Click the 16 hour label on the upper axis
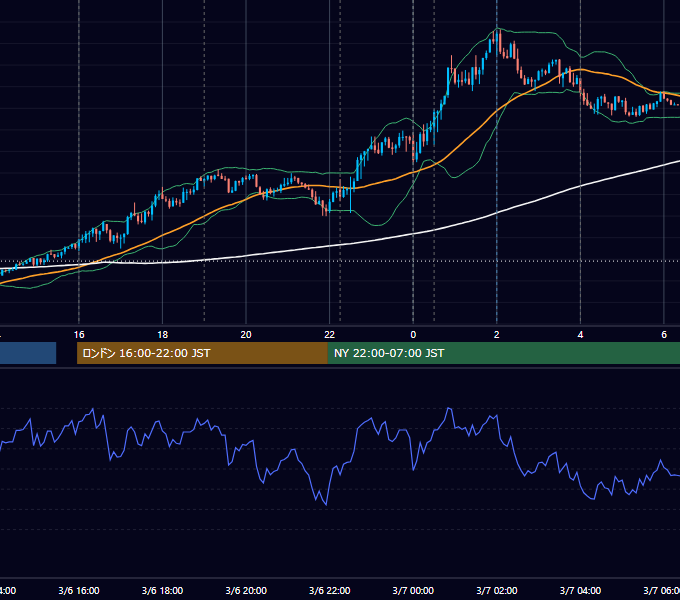Screen dimensions: 680x600 coord(79,335)
